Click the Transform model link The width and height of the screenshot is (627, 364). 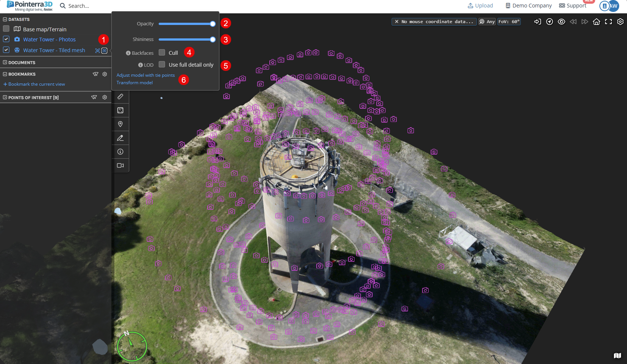coord(134,83)
